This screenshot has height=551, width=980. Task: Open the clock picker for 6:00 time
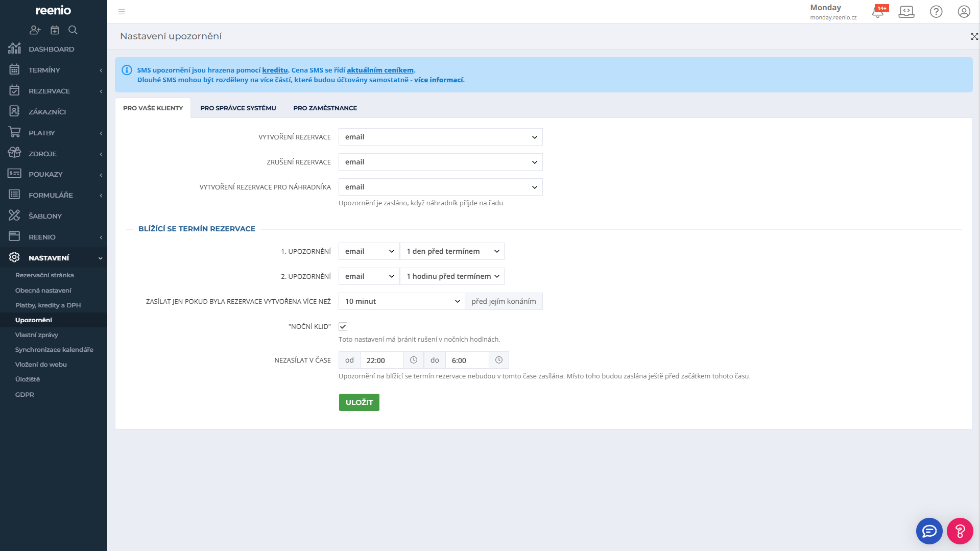click(x=499, y=360)
